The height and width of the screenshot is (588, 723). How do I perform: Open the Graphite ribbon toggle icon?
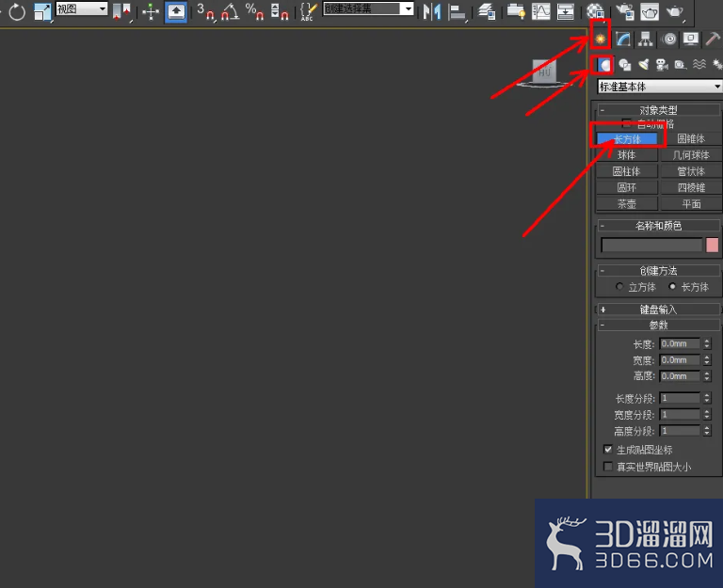click(x=516, y=11)
